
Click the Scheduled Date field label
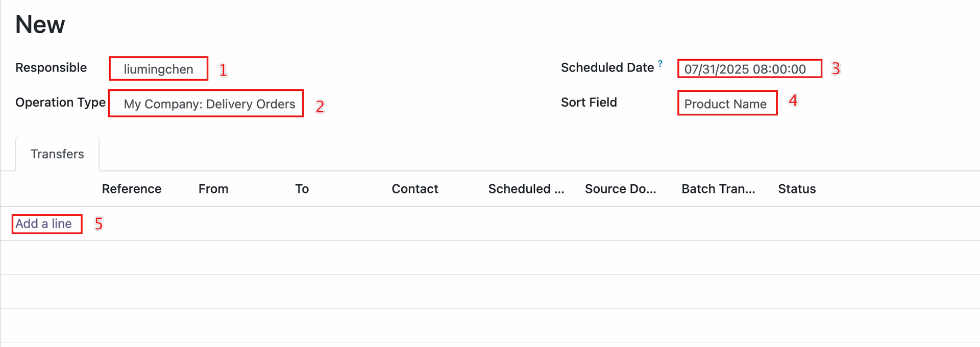607,67
